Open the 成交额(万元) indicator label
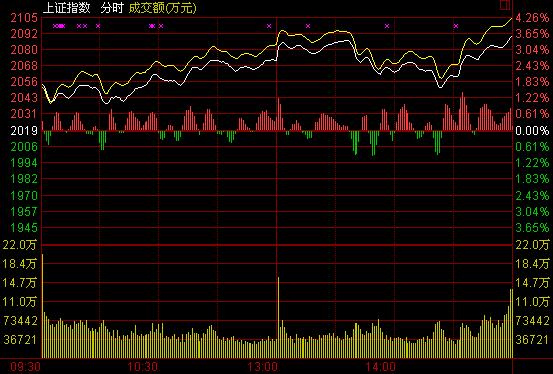The width and height of the screenshot is (553, 374). 162,8
